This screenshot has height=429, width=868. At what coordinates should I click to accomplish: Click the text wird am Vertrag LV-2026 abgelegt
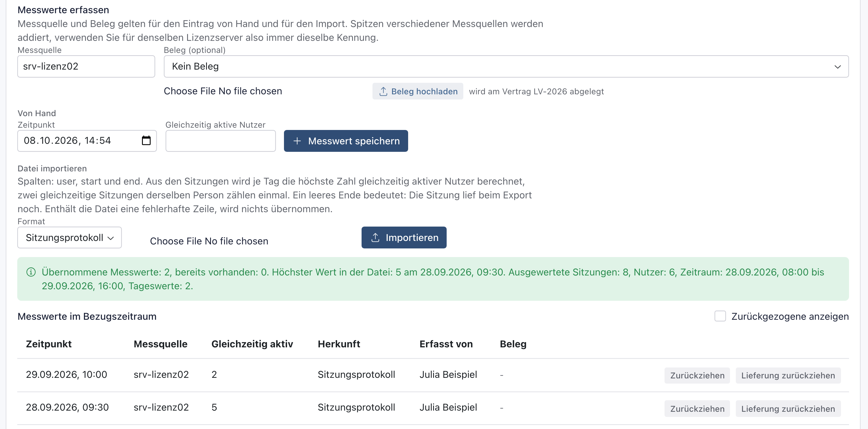click(x=536, y=91)
